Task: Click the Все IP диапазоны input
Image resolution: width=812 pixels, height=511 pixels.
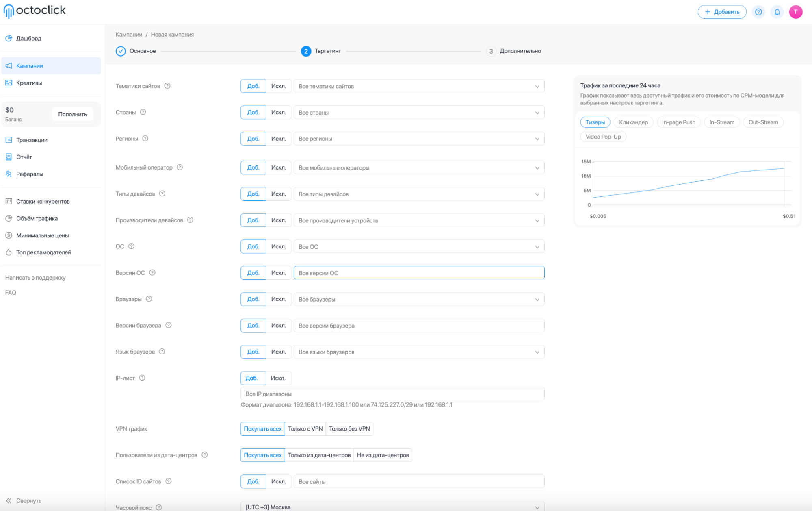Action: point(392,394)
